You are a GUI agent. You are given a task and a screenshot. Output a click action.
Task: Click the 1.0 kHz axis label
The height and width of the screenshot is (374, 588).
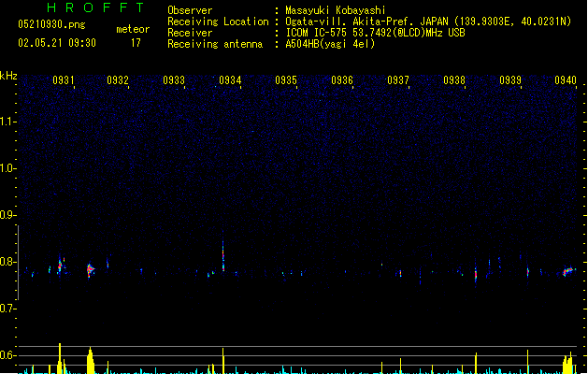7,168
